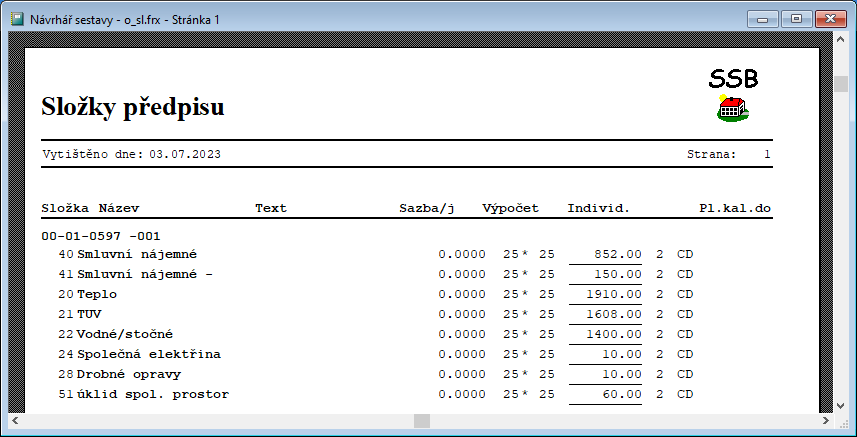857x437 pixels.
Task: Close the Návrhář sestavy preview window
Action: [x=830, y=18]
